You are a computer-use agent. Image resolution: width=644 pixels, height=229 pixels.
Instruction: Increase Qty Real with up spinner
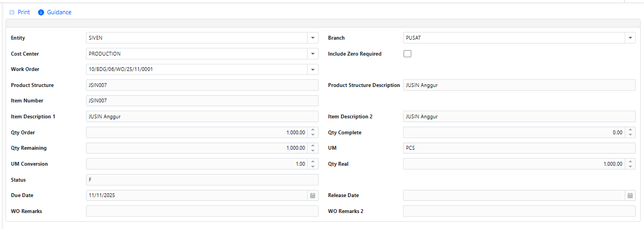click(630, 162)
